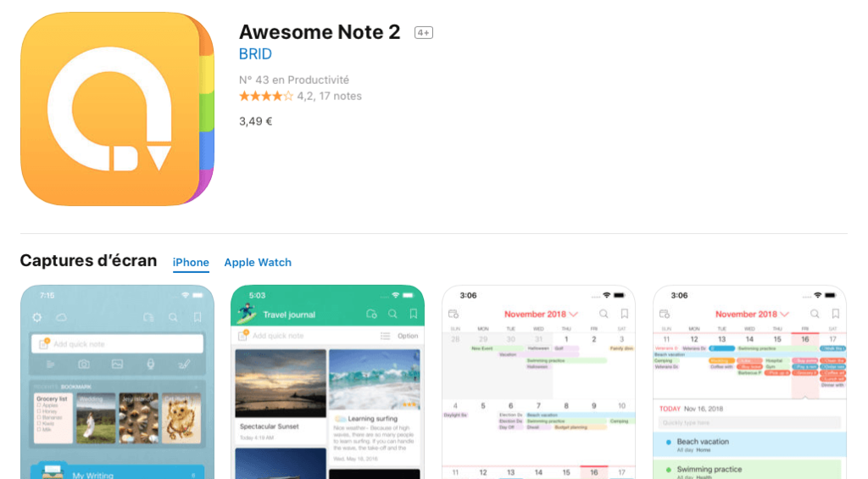Tap the microphone icon in first screenshot

(151, 364)
